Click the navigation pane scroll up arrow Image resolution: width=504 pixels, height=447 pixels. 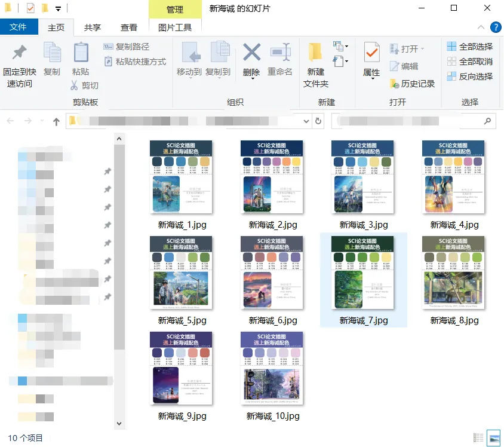(119, 139)
